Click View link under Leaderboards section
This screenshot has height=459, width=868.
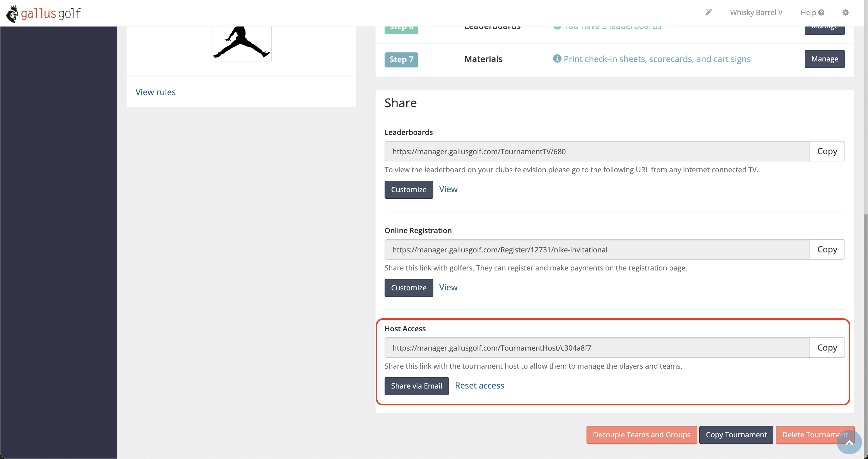pyautogui.click(x=448, y=189)
